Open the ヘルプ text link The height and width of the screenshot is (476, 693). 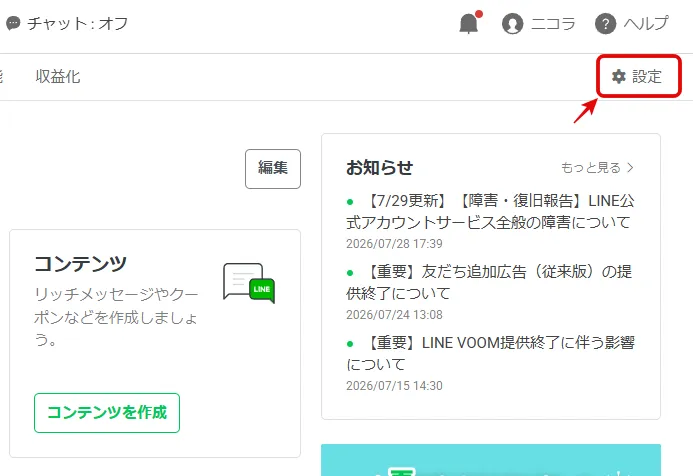coord(646,23)
